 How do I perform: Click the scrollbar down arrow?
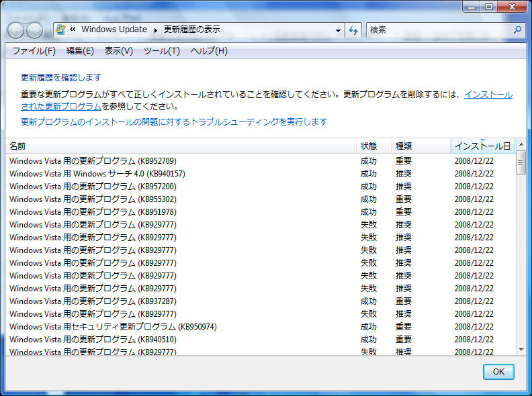(x=521, y=350)
